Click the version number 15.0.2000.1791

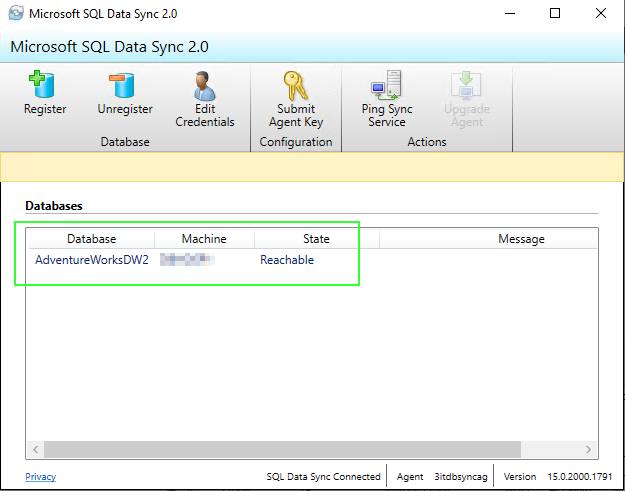point(580,477)
